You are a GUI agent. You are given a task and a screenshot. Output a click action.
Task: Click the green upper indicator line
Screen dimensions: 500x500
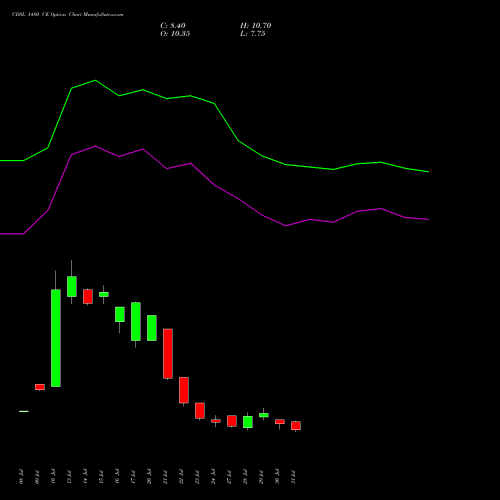click(214, 104)
